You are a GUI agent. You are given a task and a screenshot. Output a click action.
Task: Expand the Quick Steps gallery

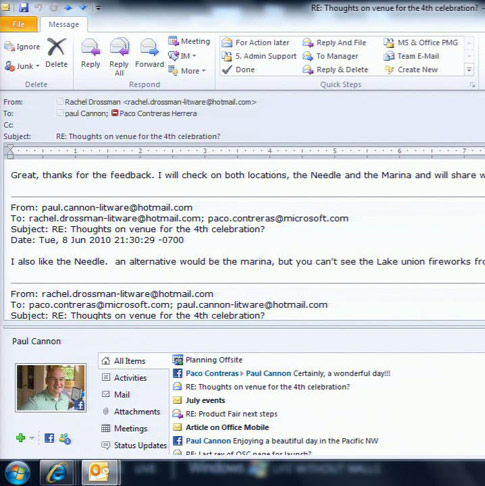469,70
